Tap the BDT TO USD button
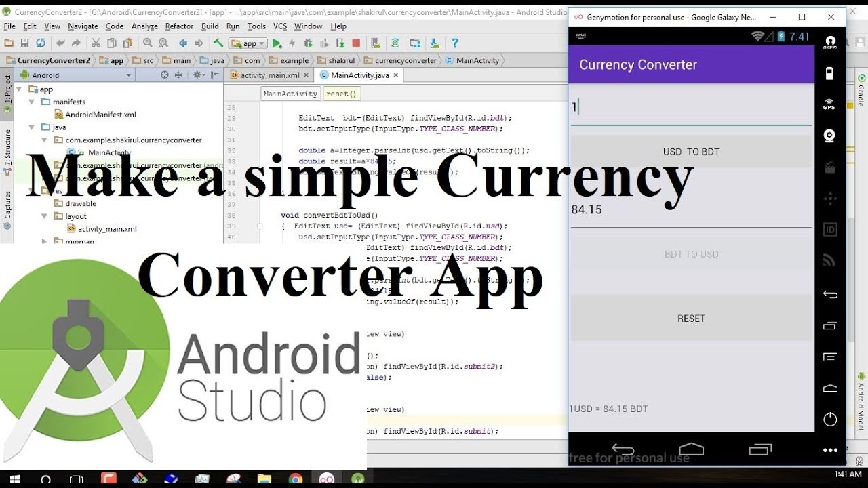 click(691, 254)
